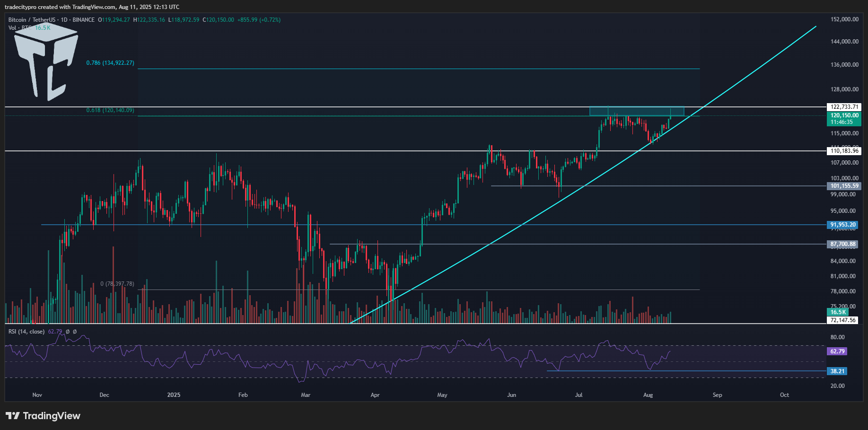Click the 87,700.88 price level label
Viewport: 868px width, 430px height.
tap(842, 244)
